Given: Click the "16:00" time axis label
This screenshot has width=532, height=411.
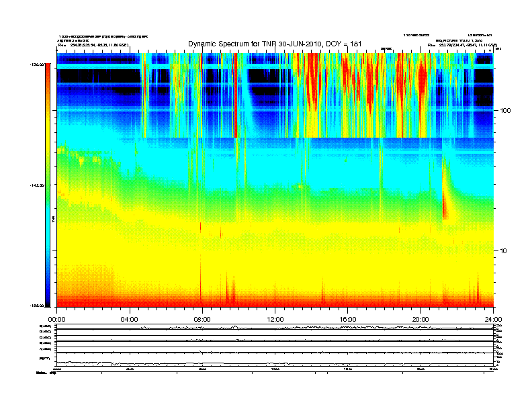Looking at the screenshot, I should 348,320.
